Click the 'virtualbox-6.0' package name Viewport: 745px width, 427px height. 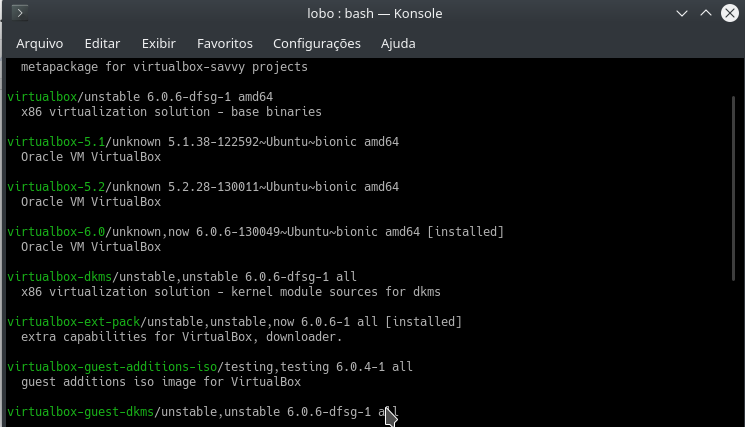coord(56,232)
